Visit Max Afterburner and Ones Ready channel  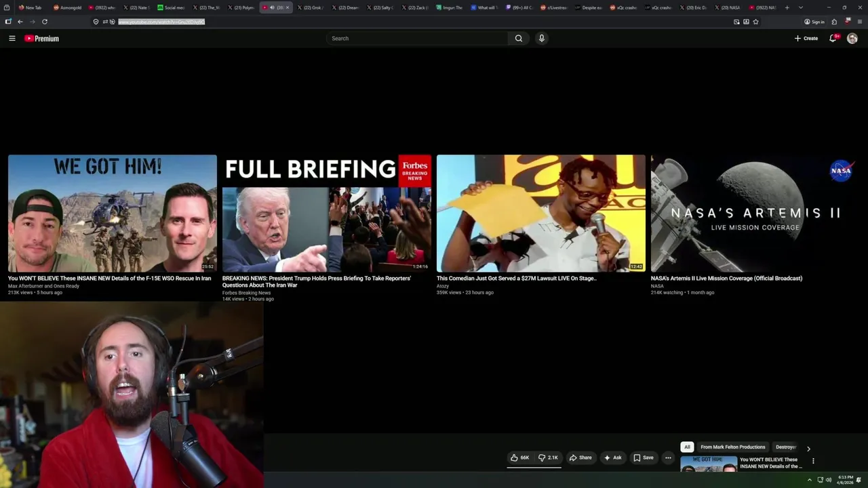(x=43, y=286)
